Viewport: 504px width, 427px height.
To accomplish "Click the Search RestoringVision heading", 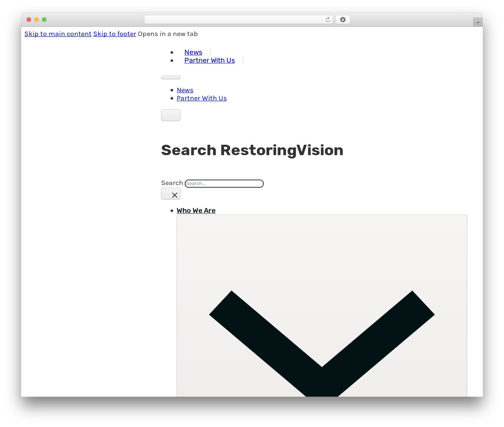I will tap(252, 150).
